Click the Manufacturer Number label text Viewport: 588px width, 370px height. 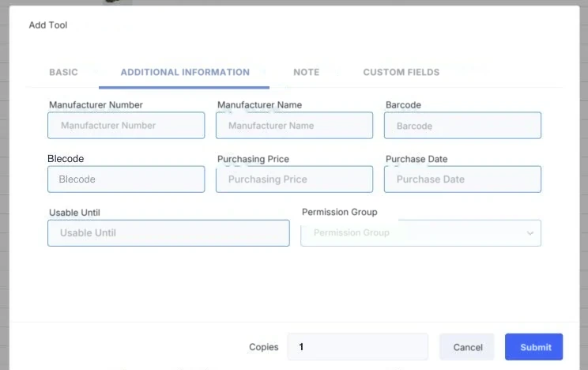pyautogui.click(x=96, y=104)
